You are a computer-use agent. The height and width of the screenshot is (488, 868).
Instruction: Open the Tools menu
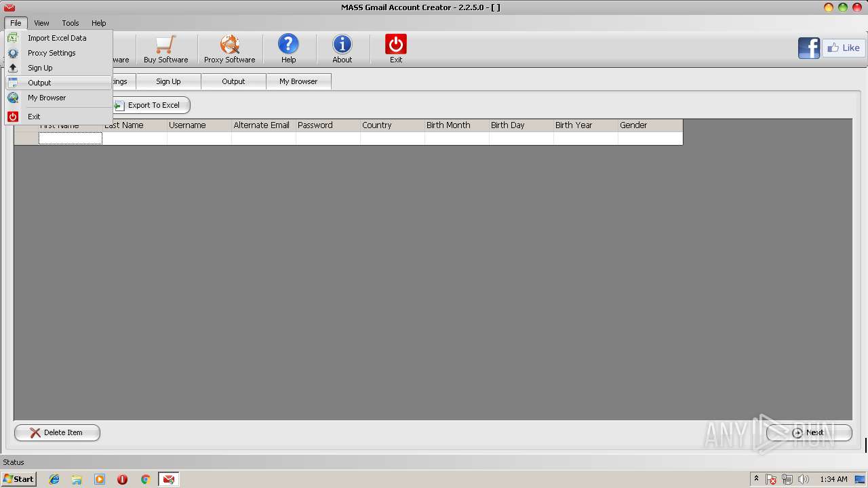coord(71,23)
